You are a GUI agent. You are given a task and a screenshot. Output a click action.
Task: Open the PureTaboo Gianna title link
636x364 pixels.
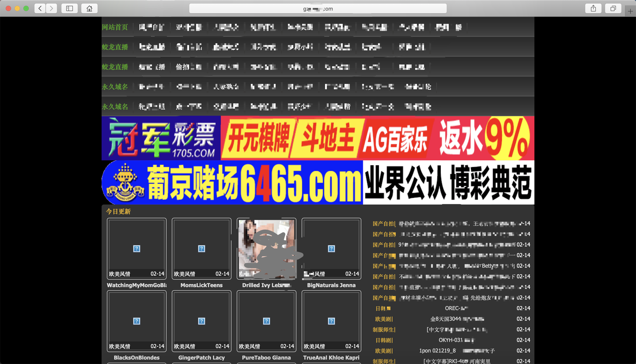tap(266, 358)
